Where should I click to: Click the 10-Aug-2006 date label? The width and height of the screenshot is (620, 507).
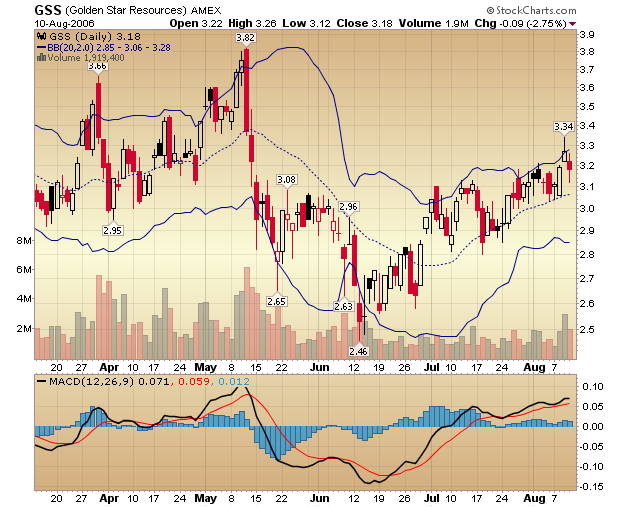[64, 23]
